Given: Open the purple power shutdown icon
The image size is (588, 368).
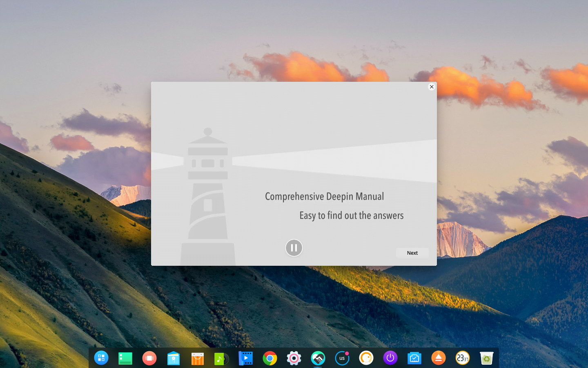Looking at the screenshot, I should point(390,358).
